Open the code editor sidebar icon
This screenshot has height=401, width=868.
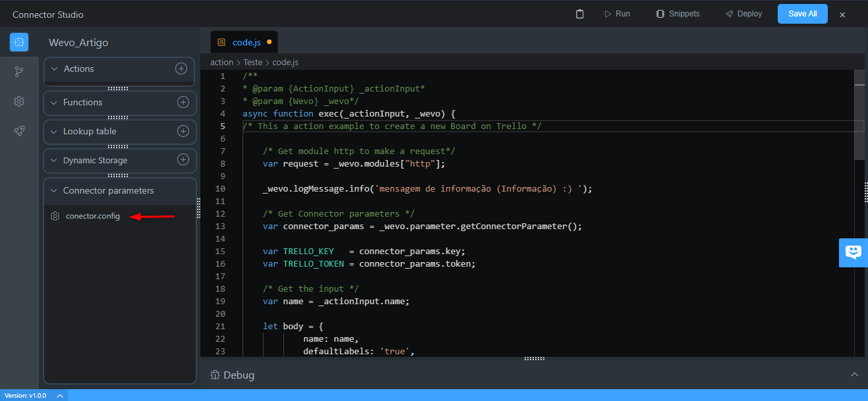point(19,42)
